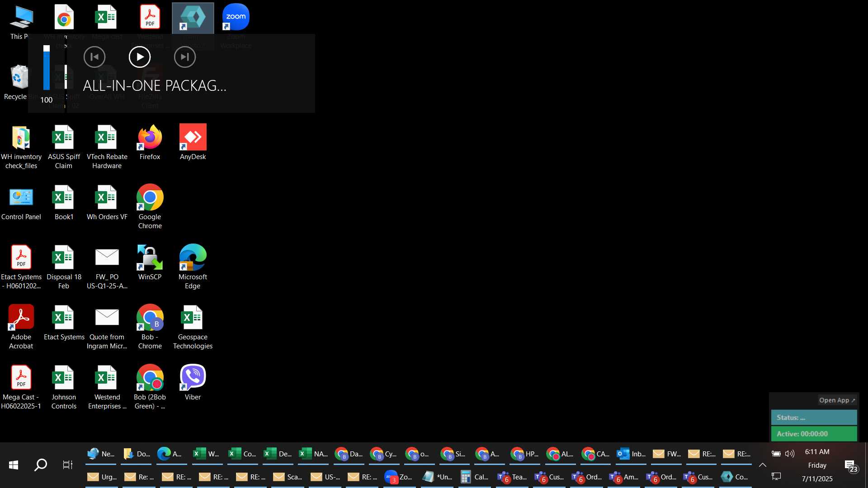Screen dimensions: 868x488
Task: Click the Status bar in tracker widget
Action: [x=814, y=418]
